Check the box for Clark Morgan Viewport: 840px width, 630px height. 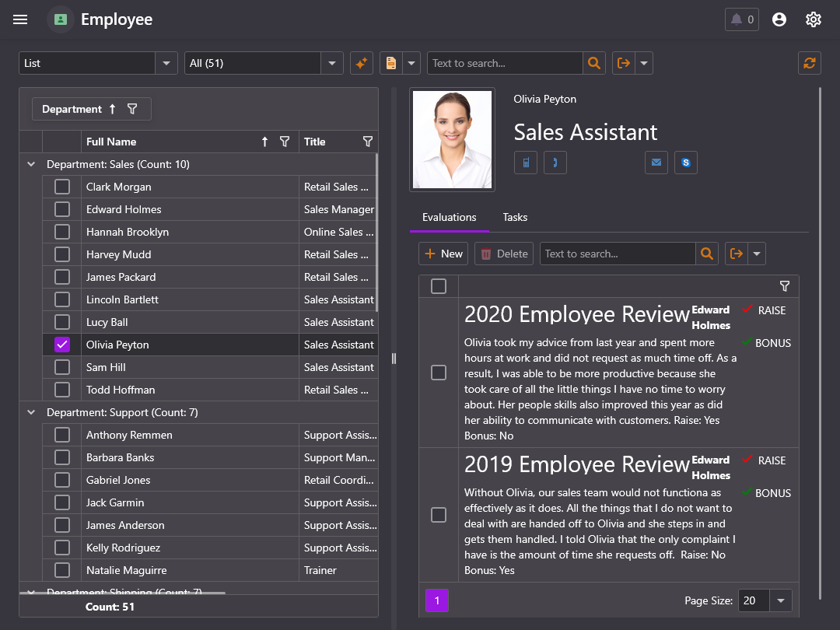tap(62, 187)
